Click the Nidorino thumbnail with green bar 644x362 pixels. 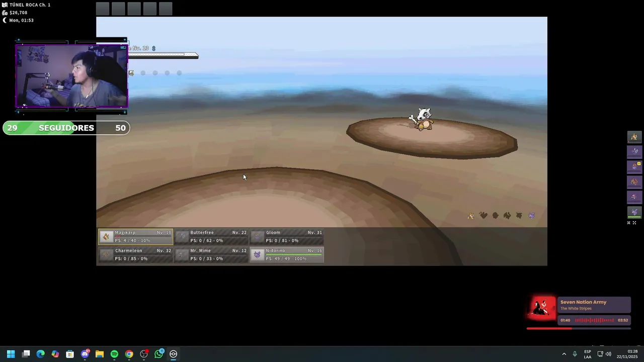click(x=634, y=212)
